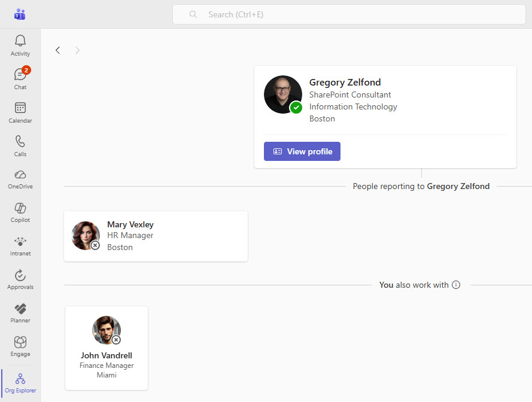Launch Copilot from the sidebar
The width and height of the screenshot is (532, 402).
pyautogui.click(x=20, y=212)
